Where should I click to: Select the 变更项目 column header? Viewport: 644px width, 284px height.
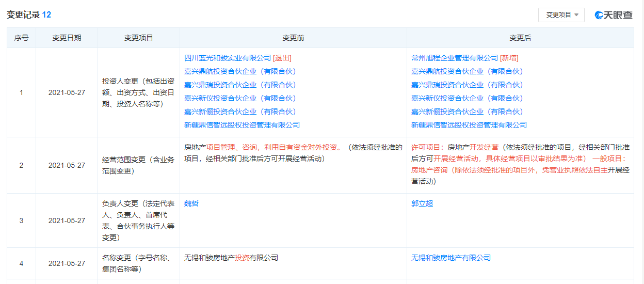139,38
